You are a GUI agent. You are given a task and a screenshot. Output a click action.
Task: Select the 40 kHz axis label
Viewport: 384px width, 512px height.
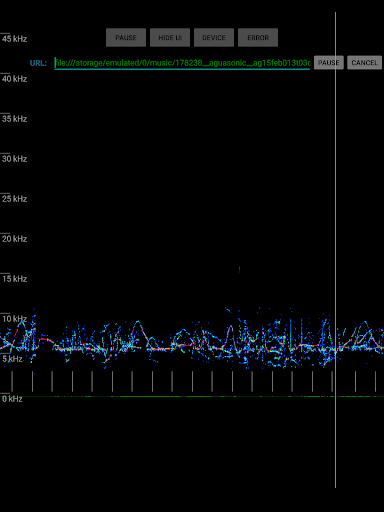[14, 79]
